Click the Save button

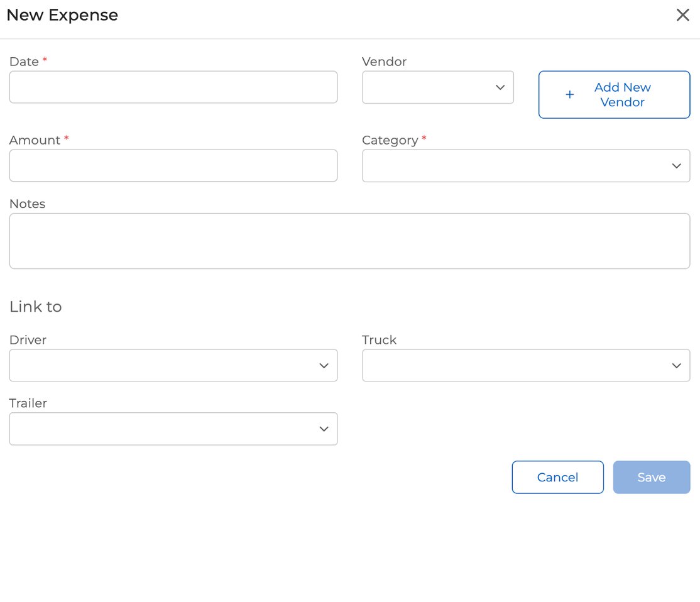[x=652, y=477]
